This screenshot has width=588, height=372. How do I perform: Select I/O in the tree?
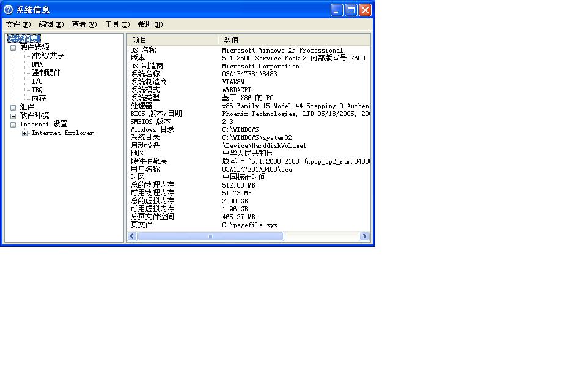[37, 81]
